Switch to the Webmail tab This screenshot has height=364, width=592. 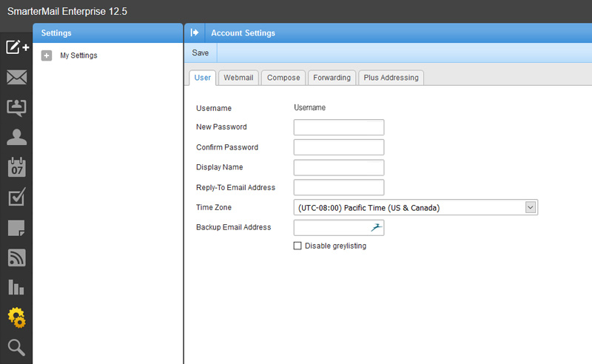[x=238, y=78]
